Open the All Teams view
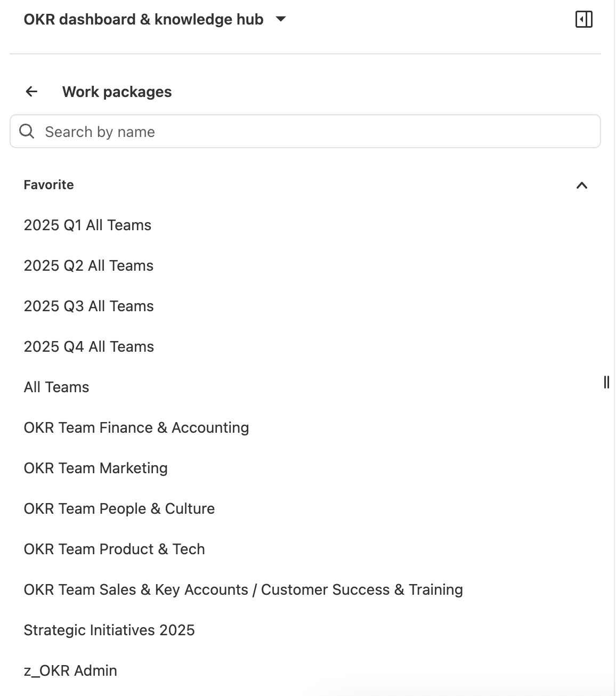This screenshot has height=696, width=616. 56,387
